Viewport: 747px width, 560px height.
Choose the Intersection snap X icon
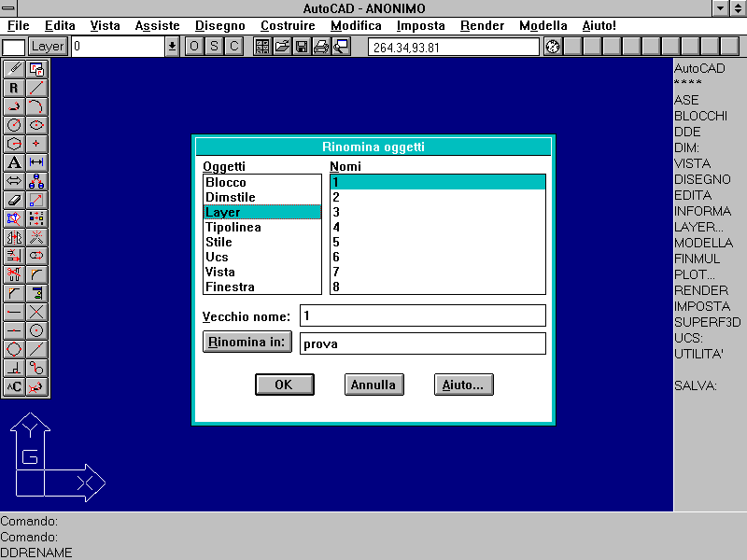(36, 312)
